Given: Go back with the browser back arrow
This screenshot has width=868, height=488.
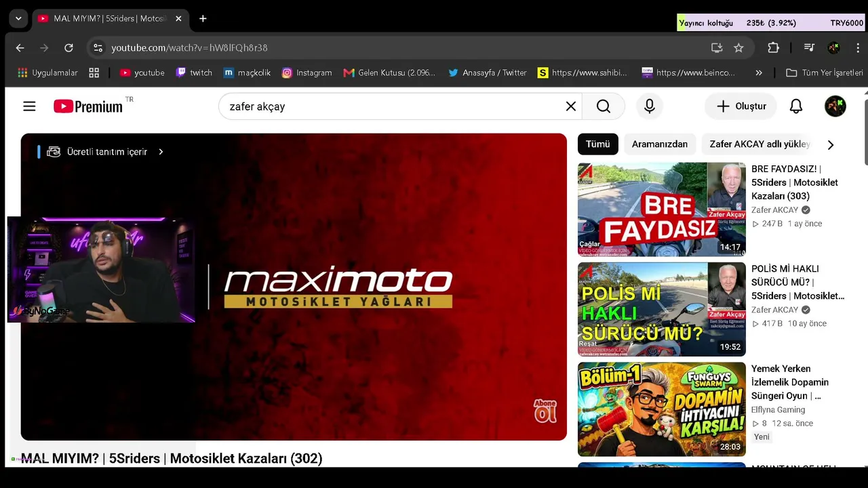Looking at the screenshot, I should pyautogui.click(x=20, y=47).
